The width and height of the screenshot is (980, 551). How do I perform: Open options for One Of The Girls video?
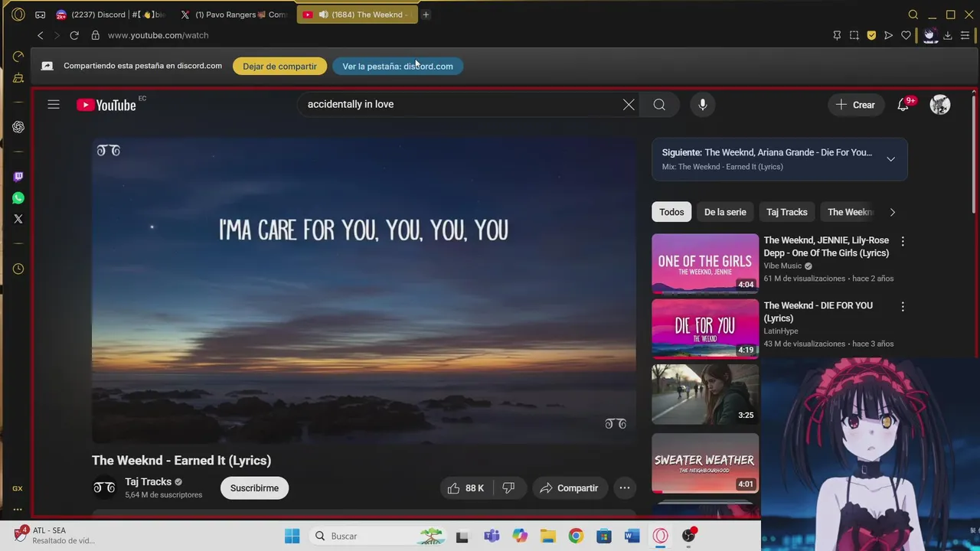(903, 241)
